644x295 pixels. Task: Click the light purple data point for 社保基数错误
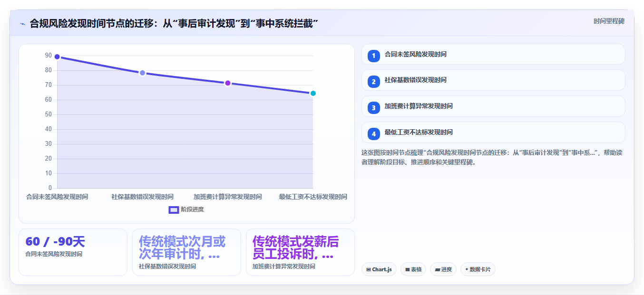(x=142, y=73)
